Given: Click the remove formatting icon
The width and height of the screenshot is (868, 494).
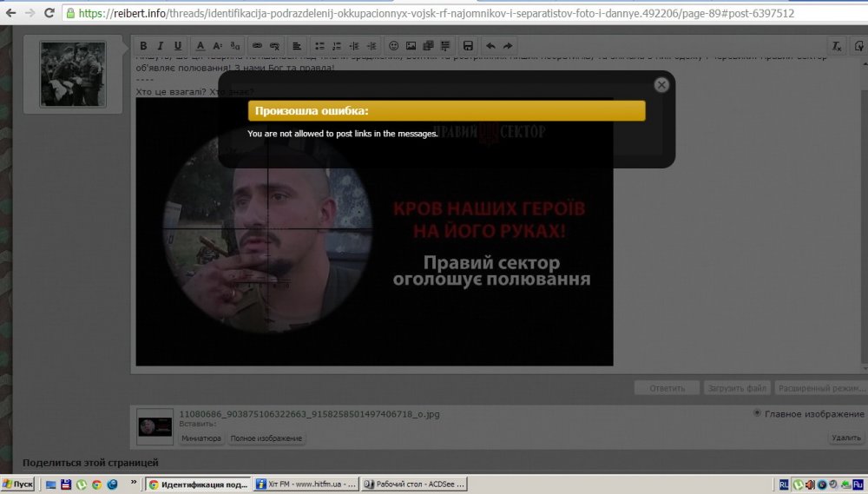Looking at the screenshot, I should click(x=837, y=45).
